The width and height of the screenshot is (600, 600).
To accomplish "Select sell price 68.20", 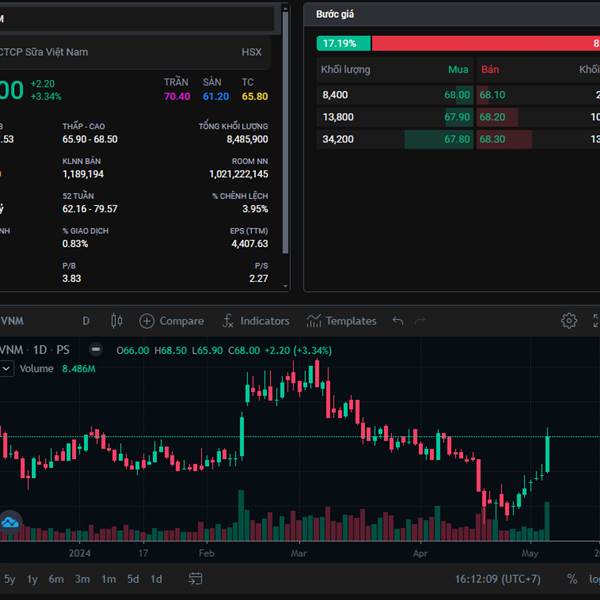I will [492, 117].
